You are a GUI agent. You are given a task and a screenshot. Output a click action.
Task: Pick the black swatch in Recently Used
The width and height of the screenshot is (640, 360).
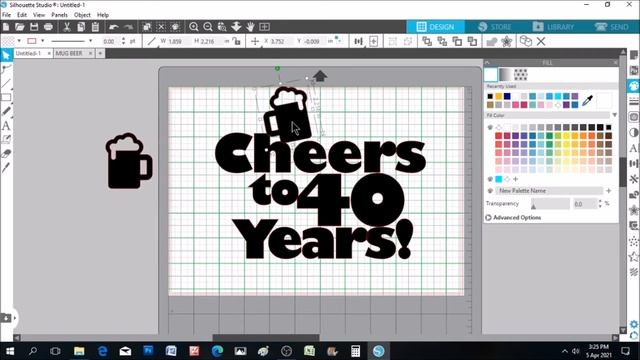pos(490,96)
